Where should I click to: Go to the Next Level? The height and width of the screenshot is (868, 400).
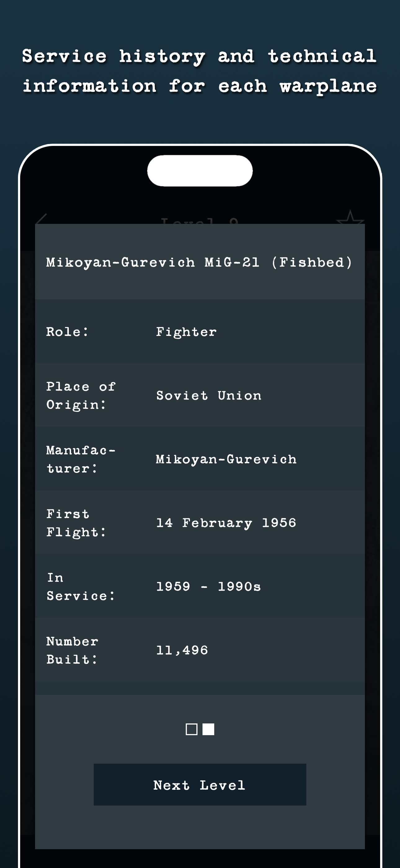200,784
